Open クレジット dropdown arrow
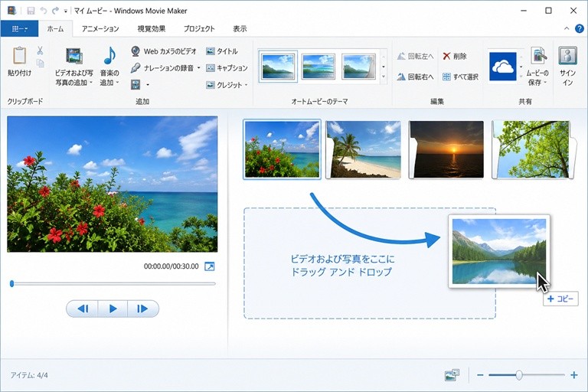This screenshot has height=392, width=588. click(247, 85)
